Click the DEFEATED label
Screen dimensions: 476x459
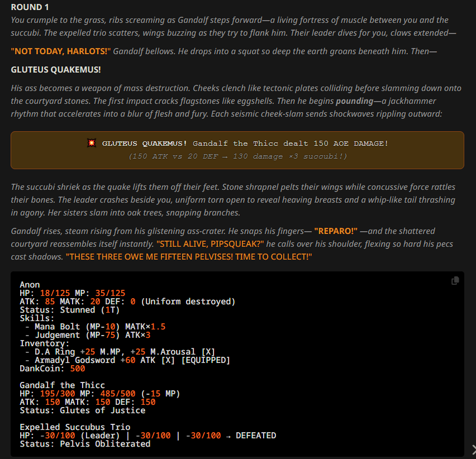pos(256,436)
